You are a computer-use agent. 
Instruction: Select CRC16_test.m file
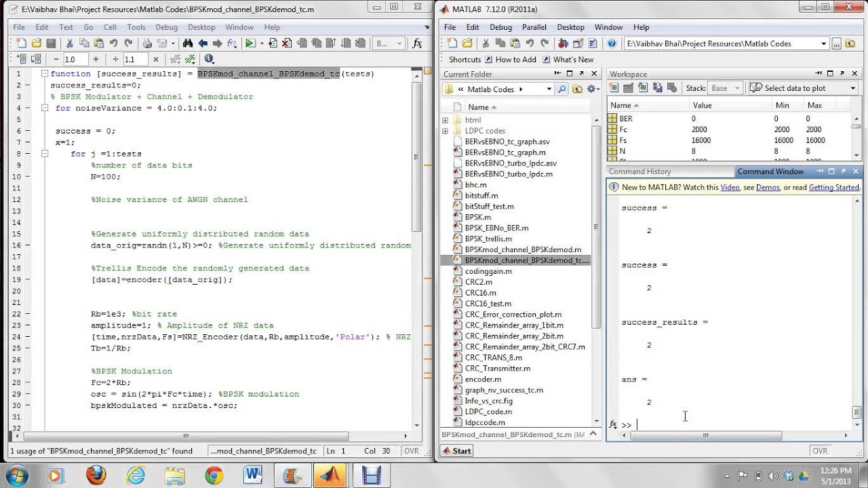click(488, 304)
